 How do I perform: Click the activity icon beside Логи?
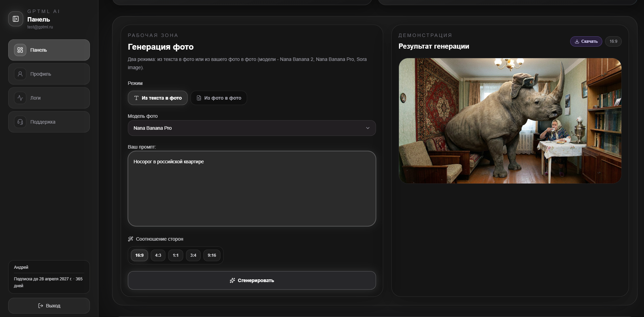pos(20,98)
